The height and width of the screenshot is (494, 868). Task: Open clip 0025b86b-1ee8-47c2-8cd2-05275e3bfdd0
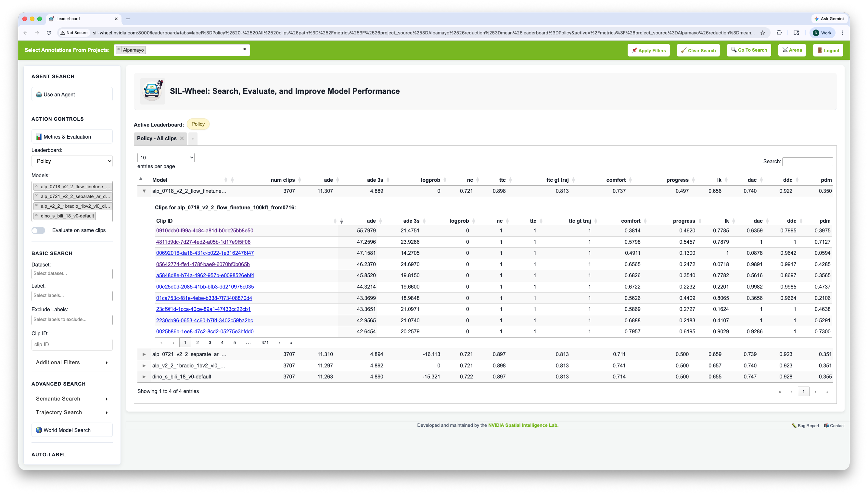(x=205, y=331)
